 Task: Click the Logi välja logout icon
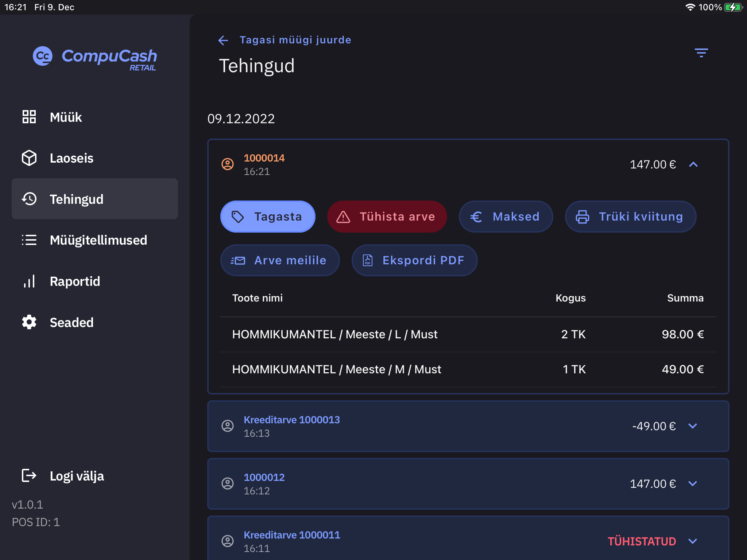click(x=29, y=476)
